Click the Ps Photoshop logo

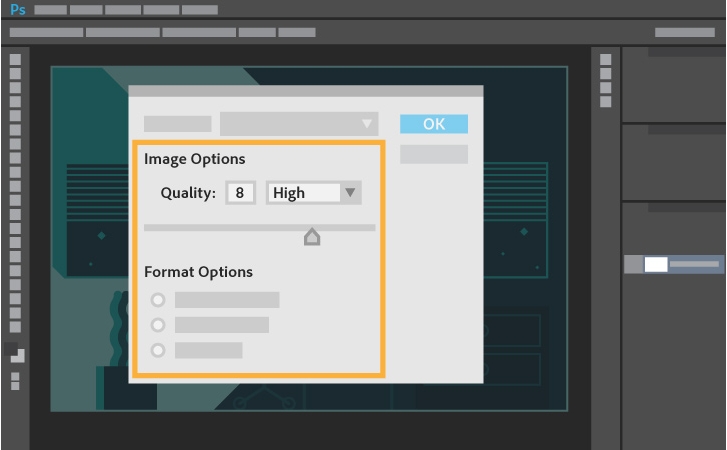point(18,10)
